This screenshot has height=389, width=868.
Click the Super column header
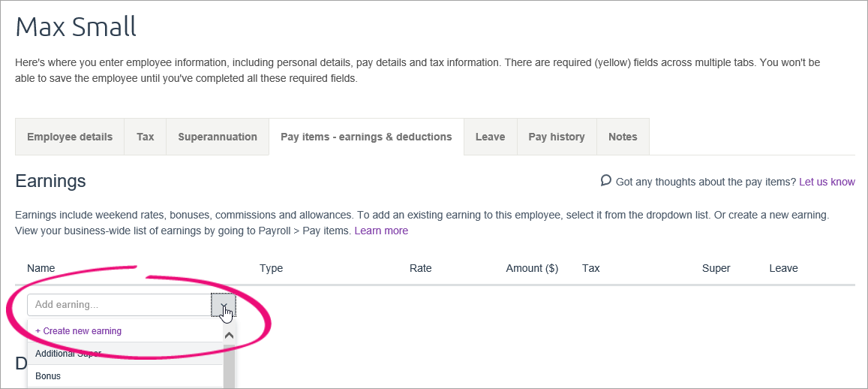point(716,268)
